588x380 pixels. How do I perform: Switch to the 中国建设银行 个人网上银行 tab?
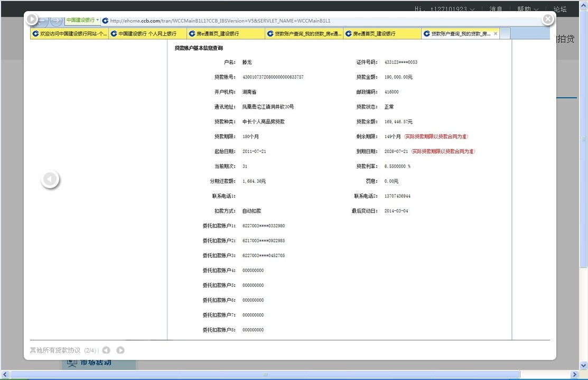click(x=147, y=33)
